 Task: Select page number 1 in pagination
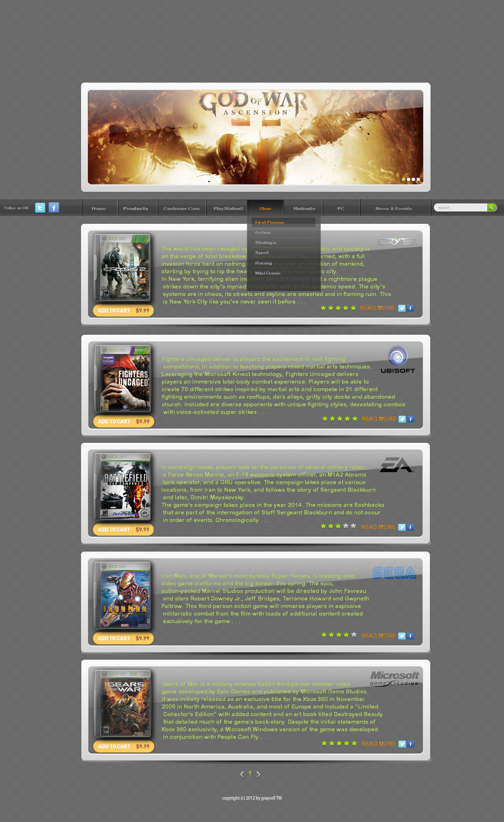pyautogui.click(x=250, y=774)
